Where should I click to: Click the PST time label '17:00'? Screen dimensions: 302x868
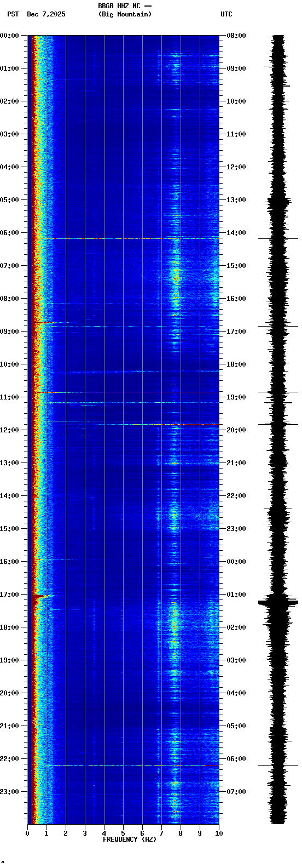9,595
